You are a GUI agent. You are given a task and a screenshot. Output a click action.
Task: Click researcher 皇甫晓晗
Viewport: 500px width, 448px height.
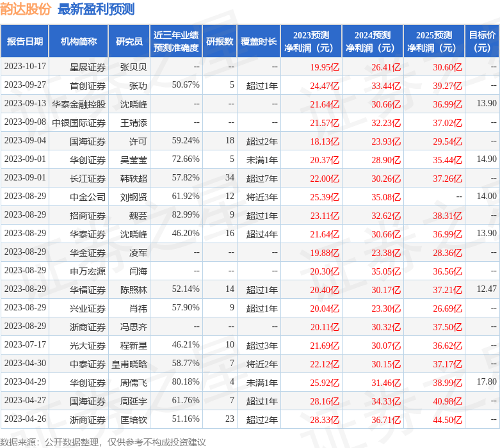pos(129,364)
